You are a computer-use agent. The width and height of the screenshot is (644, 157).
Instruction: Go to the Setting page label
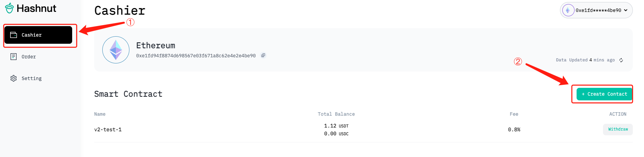coord(32,78)
